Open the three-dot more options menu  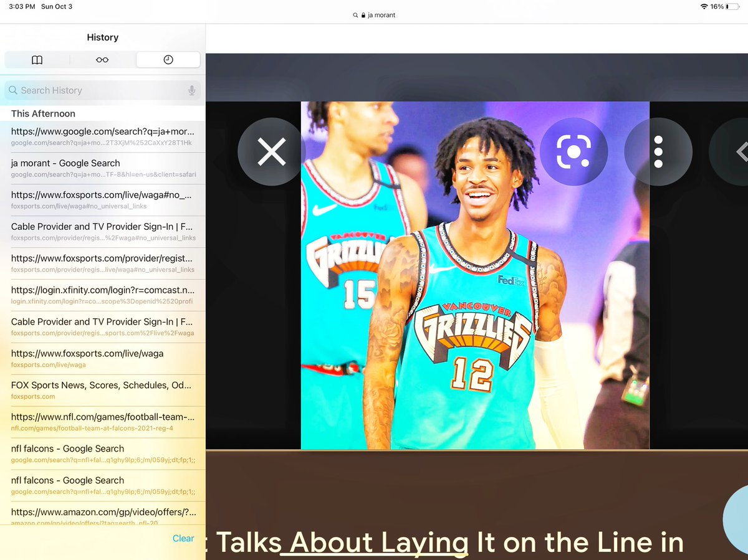pos(658,151)
